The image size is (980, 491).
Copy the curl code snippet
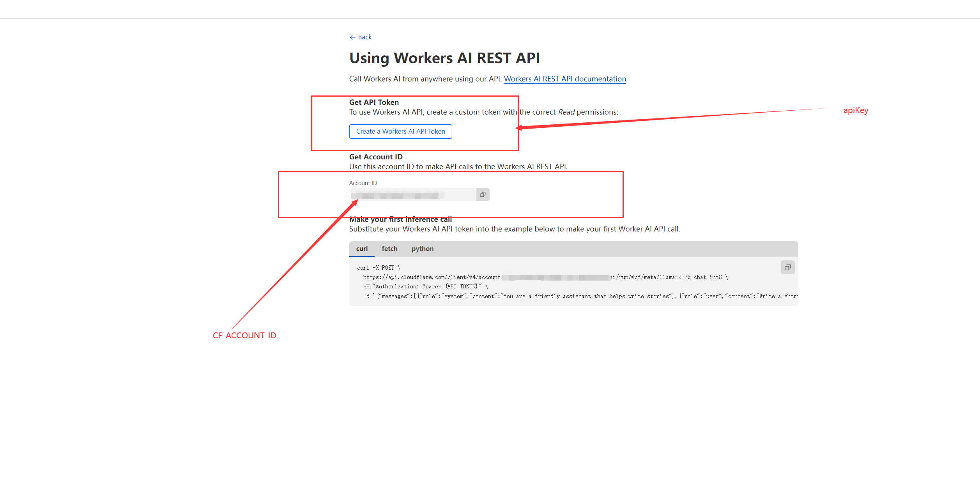pos(787,267)
